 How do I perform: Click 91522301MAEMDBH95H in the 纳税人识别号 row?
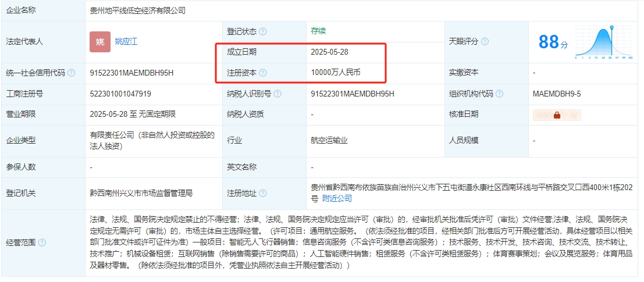pyautogui.click(x=353, y=94)
